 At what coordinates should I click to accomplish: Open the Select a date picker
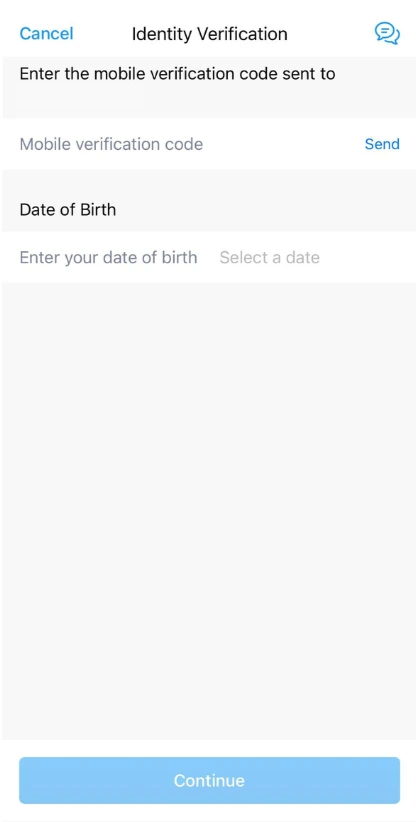(269, 257)
